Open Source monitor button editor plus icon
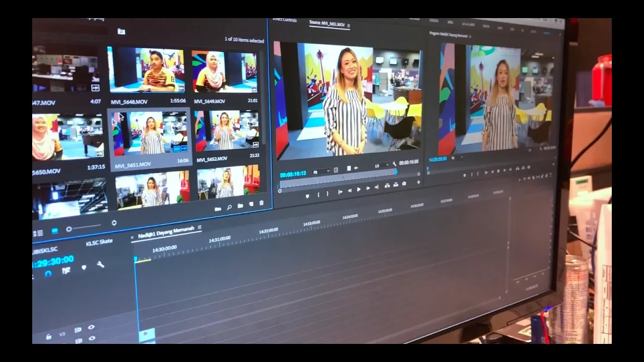Viewport: 644px width, 362px height. point(419,182)
